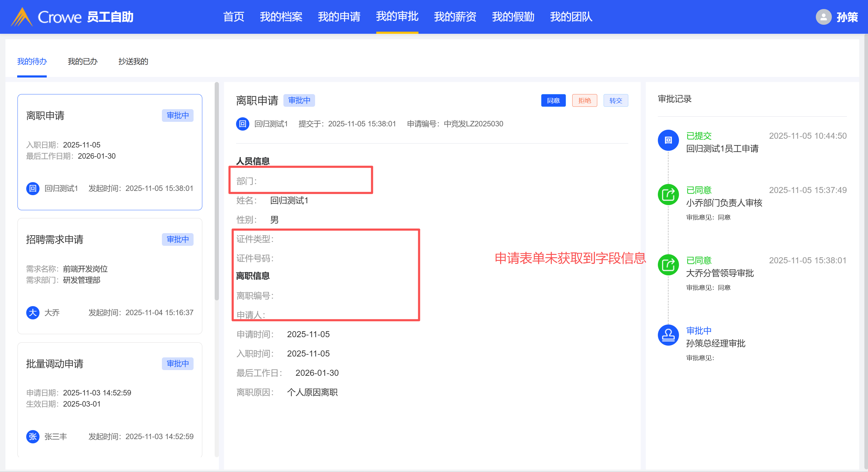
Task: Click the 回 avatar in the 离职申请 card
Action: click(x=33, y=188)
